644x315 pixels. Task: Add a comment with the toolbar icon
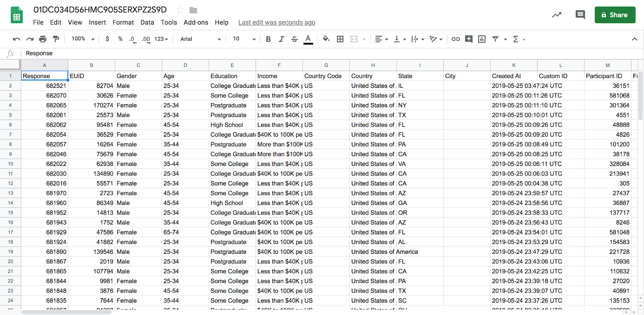click(469, 39)
